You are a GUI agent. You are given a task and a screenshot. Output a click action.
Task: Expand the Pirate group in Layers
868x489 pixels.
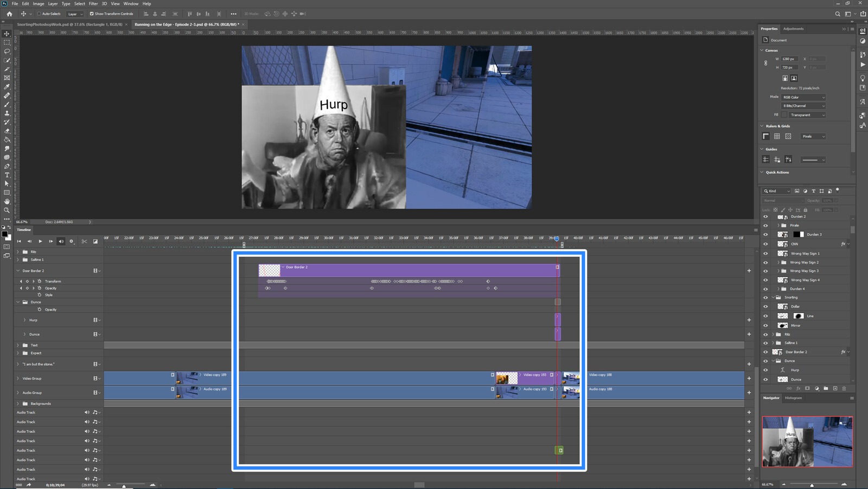coord(778,225)
